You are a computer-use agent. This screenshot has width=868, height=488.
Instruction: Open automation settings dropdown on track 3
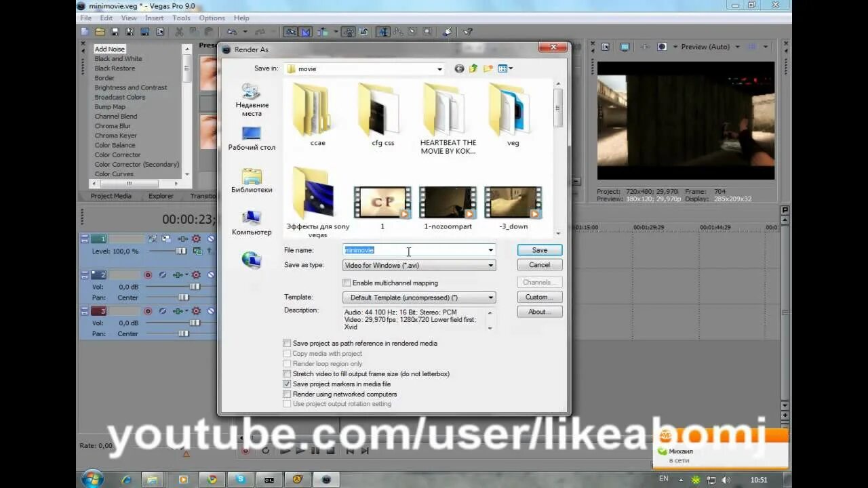(x=186, y=311)
